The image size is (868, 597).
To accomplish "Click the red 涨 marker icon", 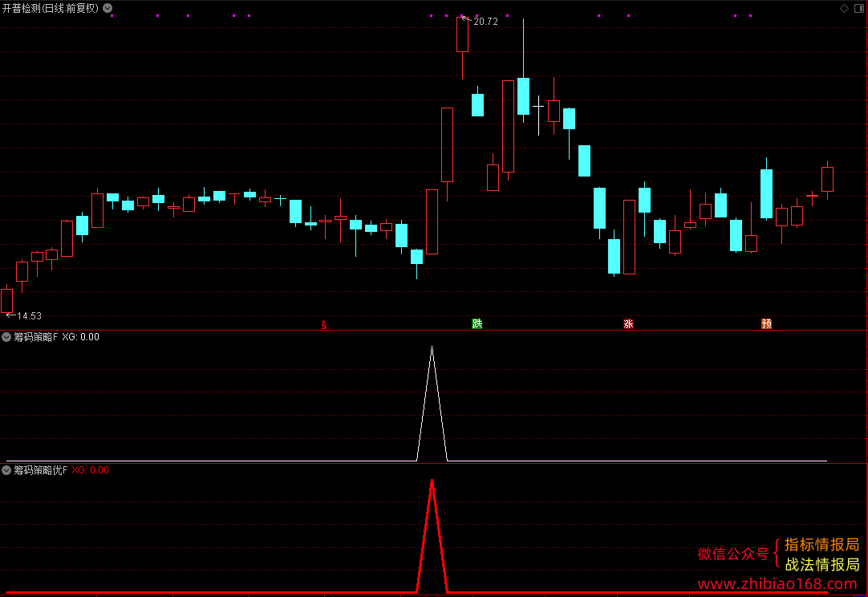I will coord(628,324).
